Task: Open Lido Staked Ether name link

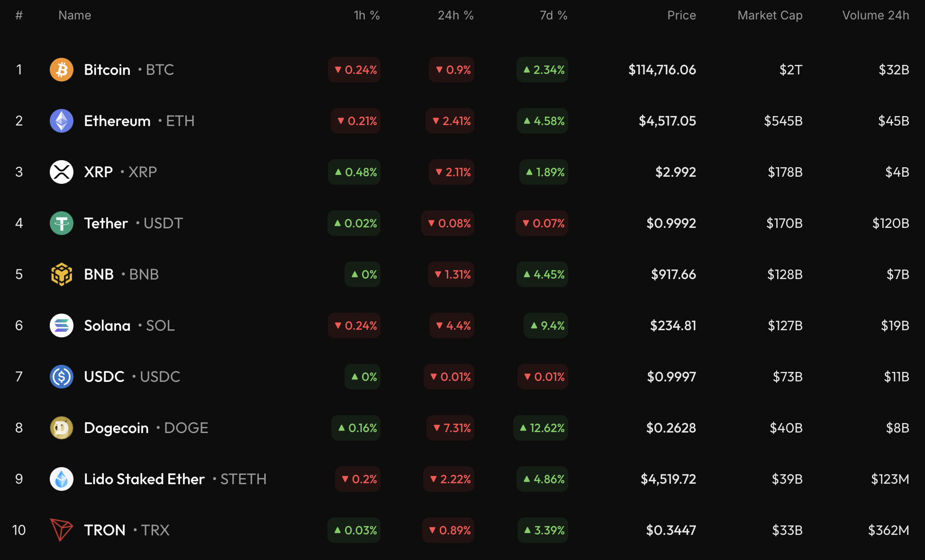Action: pos(144,479)
